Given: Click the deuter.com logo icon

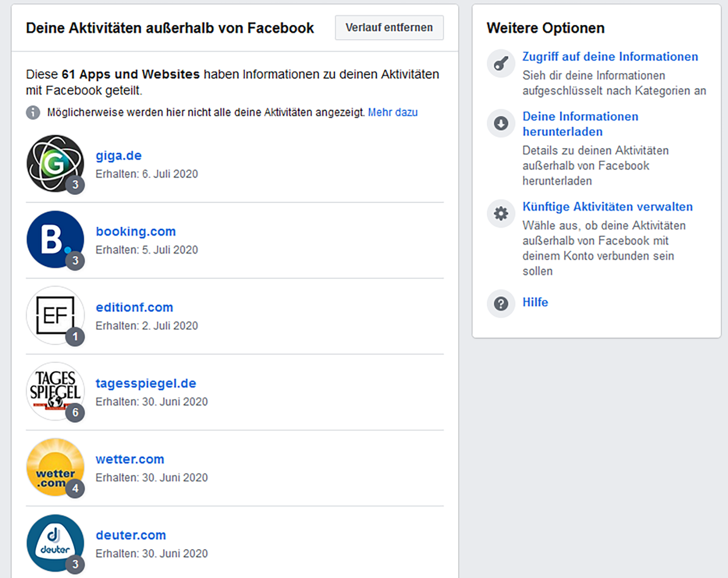Looking at the screenshot, I should coord(55,543).
